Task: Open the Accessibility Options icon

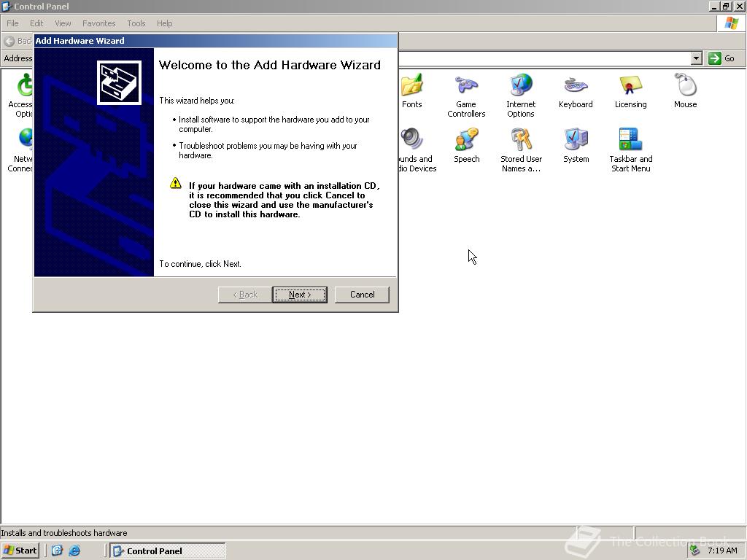Action: [25, 86]
